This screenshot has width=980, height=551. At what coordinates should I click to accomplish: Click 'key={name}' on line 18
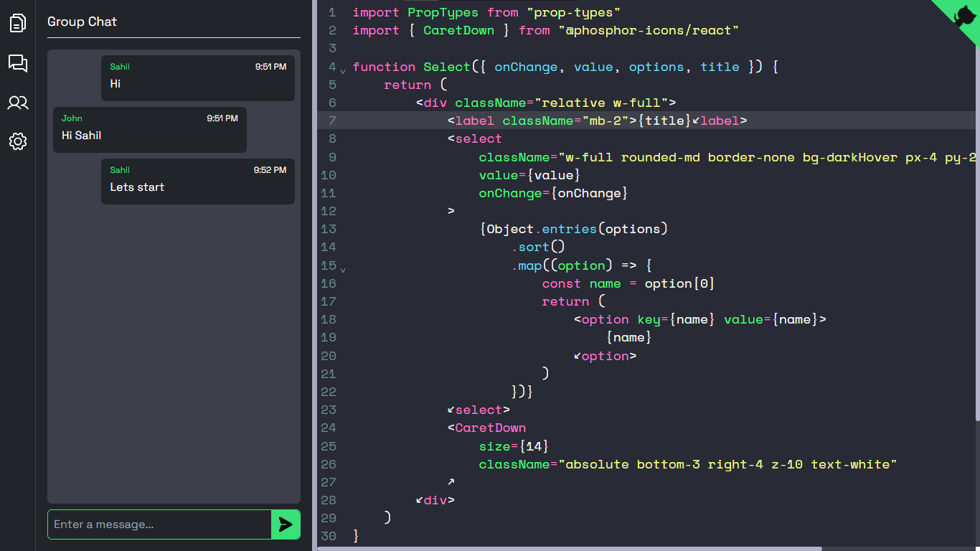(676, 319)
